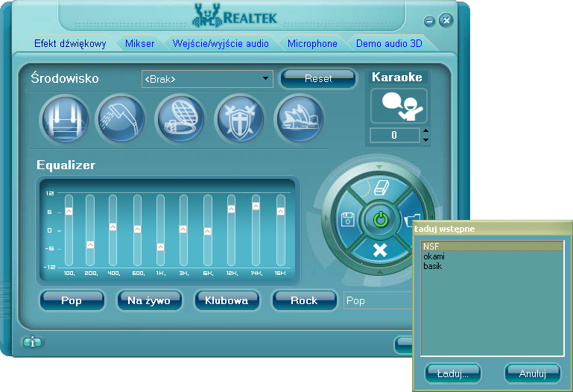
Task: Click the Reset button
Action: point(318,78)
